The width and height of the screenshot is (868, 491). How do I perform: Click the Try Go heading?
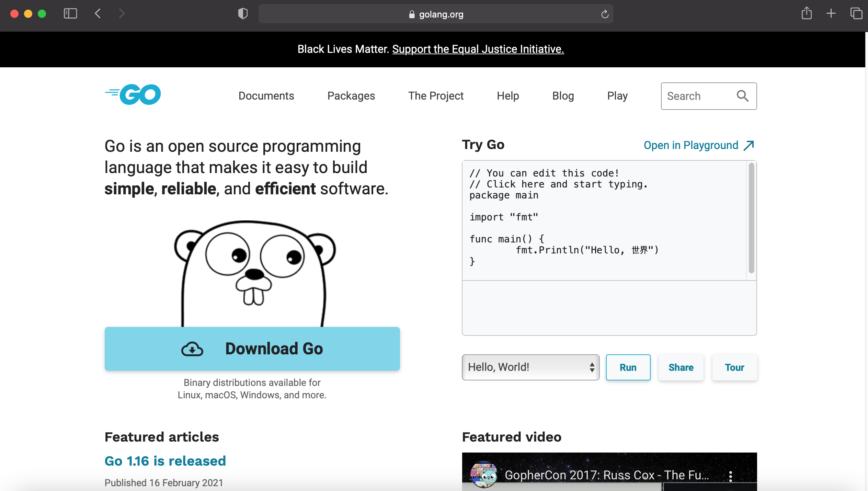click(x=483, y=145)
